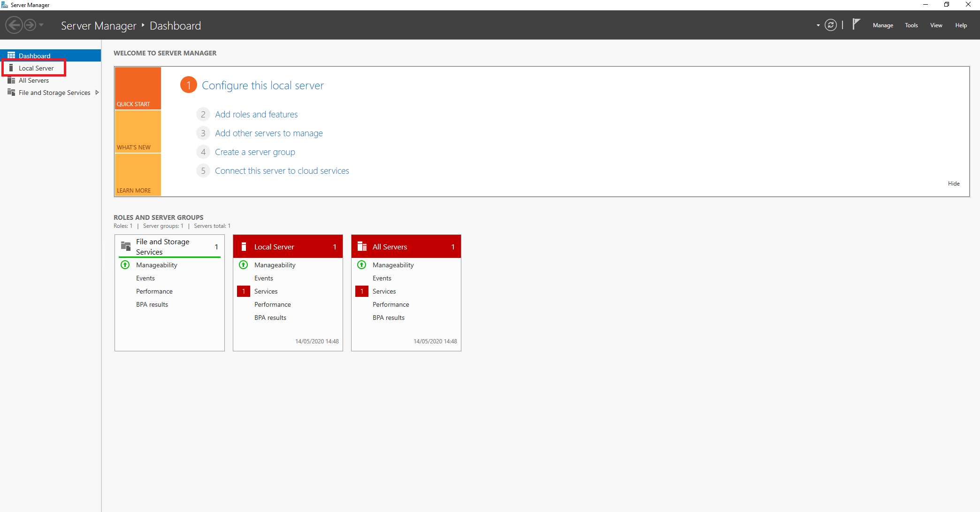The width and height of the screenshot is (980, 512).
Task: Open the Notifications flag icon
Action: (x=856, y=24)
